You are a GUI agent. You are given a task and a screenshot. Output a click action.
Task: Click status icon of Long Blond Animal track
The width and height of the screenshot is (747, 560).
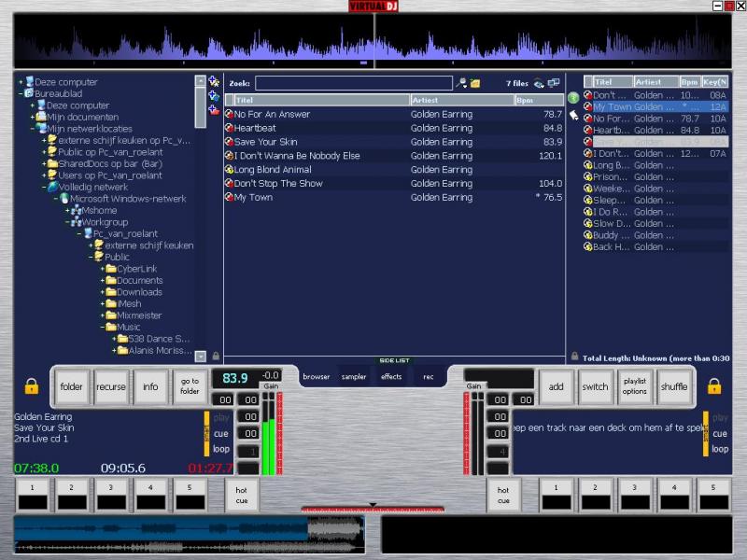pyautogui.click(x=229, y=170)
